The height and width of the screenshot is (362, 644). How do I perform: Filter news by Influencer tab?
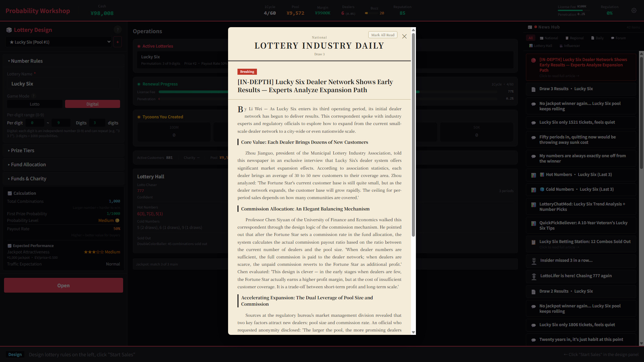(x=570, y=46)
